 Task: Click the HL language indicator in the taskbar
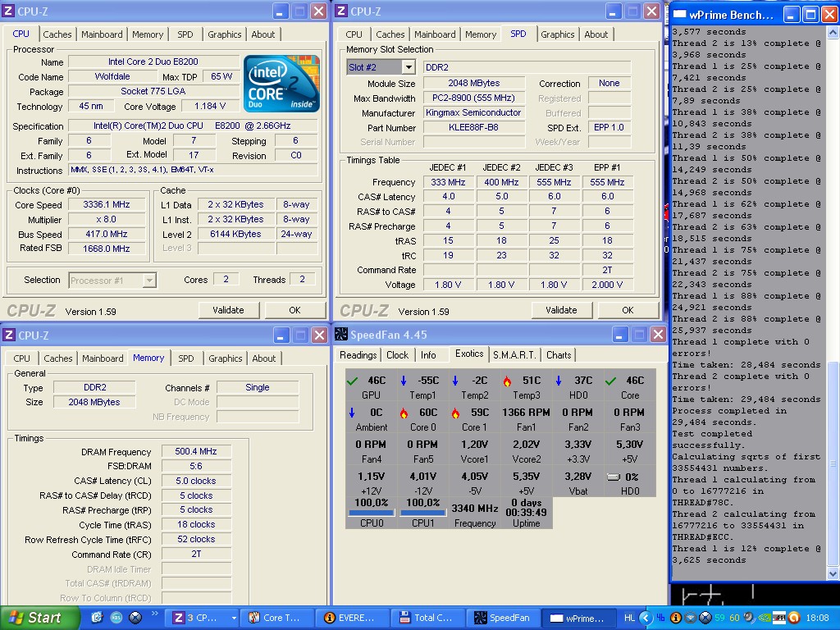[629, 618]
